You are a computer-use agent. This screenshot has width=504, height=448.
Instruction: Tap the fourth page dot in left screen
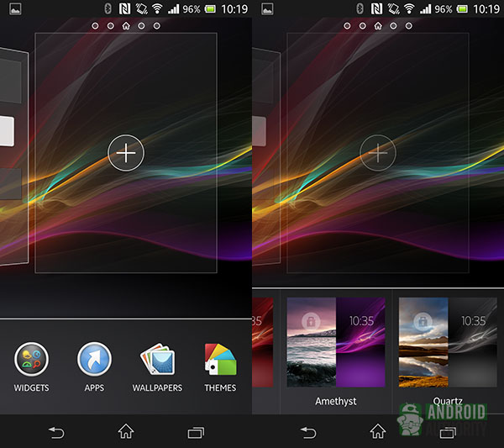tap(141, 26)
